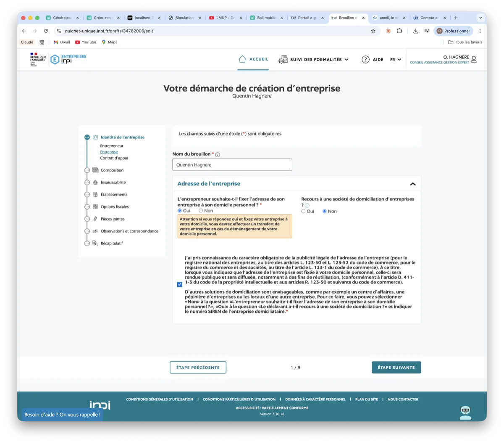
Task: Click inside the Nom du brouillon field
Action: pyautogui.click(x=232, y=164)
